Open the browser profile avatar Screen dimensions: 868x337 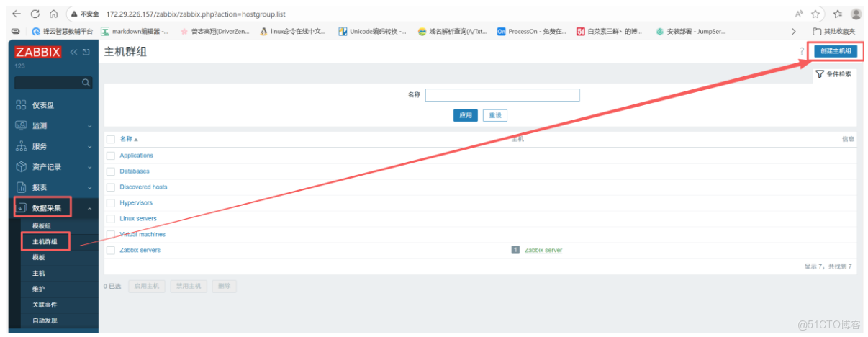pyautogui.click(x=856, y=14)
